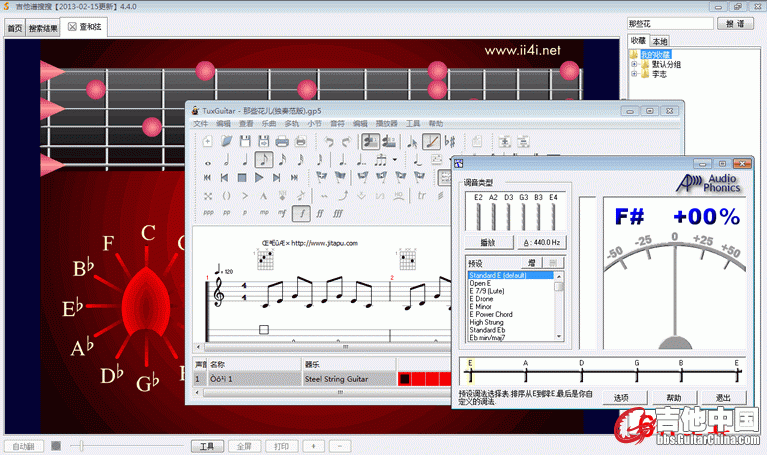Expand the 李志 tree node
Image resolution: width=767 pixels, height=455 pixels.
[x=634, y=74]
